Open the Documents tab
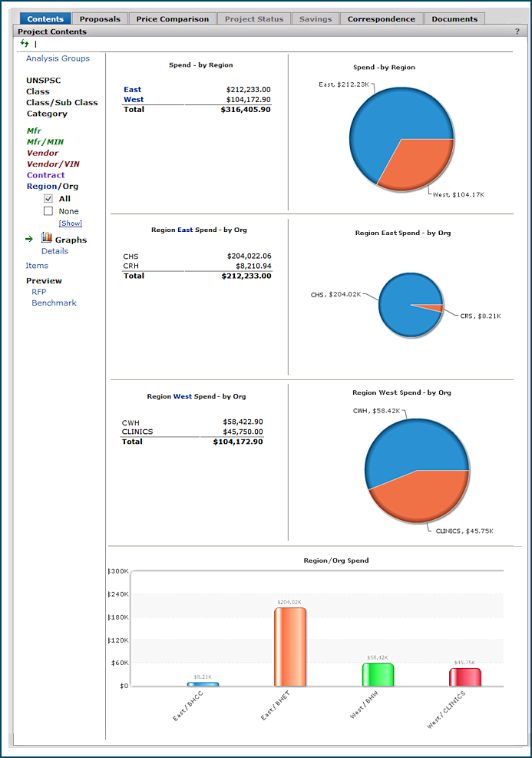This screenshot has width=532, height=758. (x=454, y=19)
